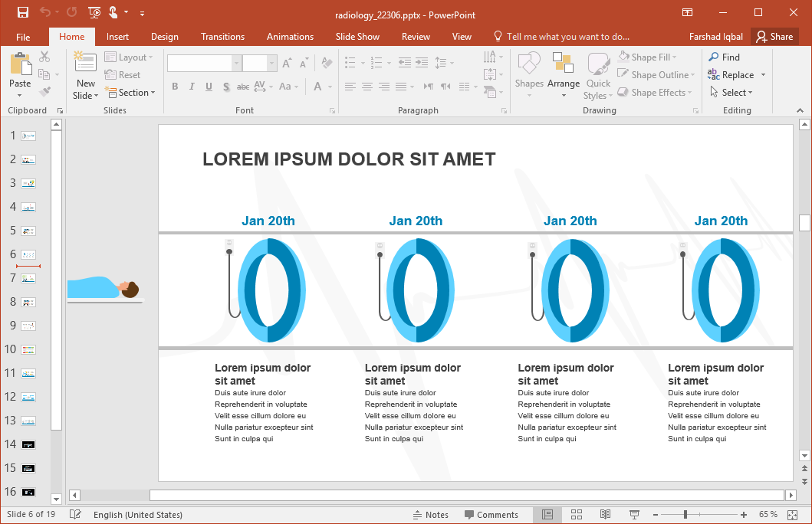
Task: Click the Find tool
Action: pos(724,57)
